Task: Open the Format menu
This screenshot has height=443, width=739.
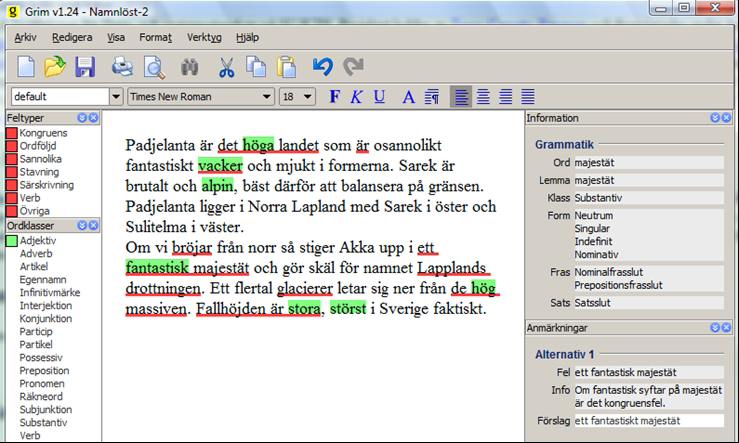Action: [x=156, y=37]
